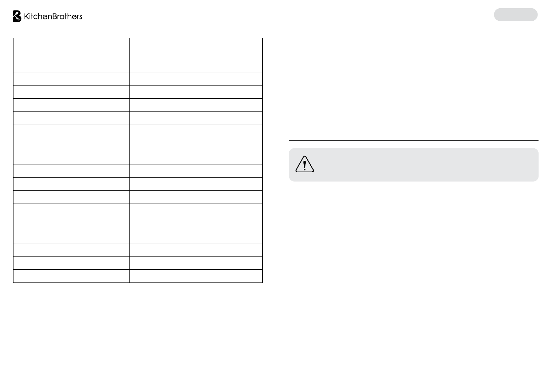Click the warning triangle exclamation icon

pyautogui.click(x=305, y=164)
